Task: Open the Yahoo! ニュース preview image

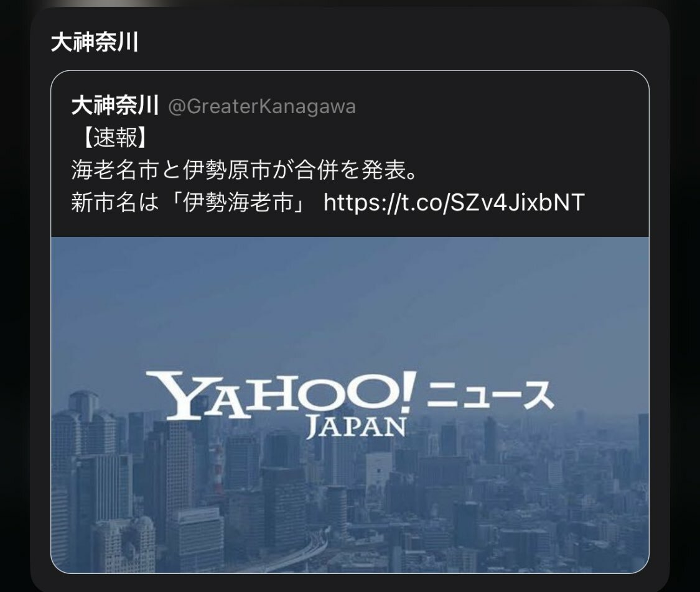Action: tap(350, 405)
